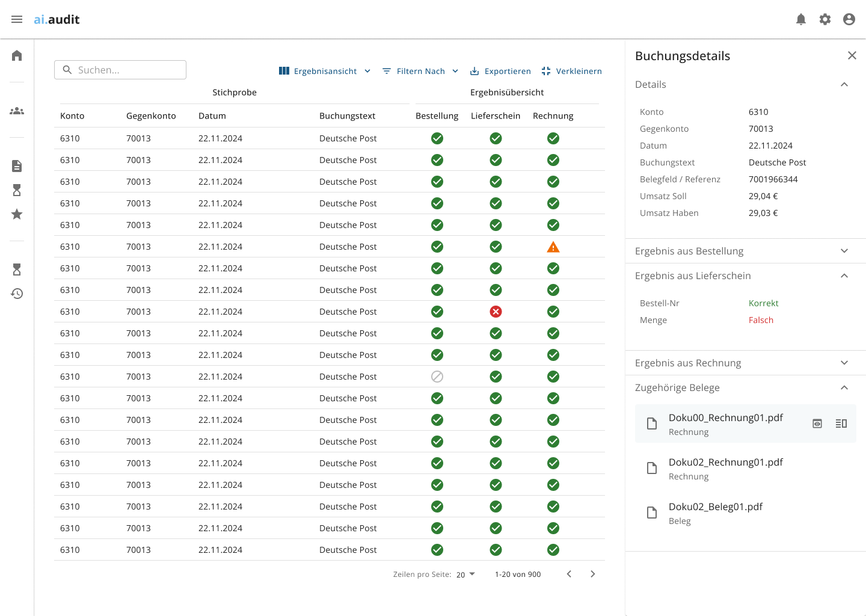
Task: Open the Ergebnisansicht menu
Action: point(325,71)
